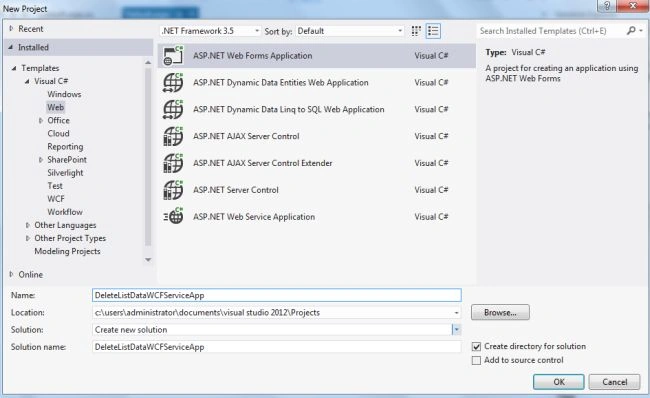Open search options dropdown arrow
This screenshot has height=398, width=650.
[641, 31]
